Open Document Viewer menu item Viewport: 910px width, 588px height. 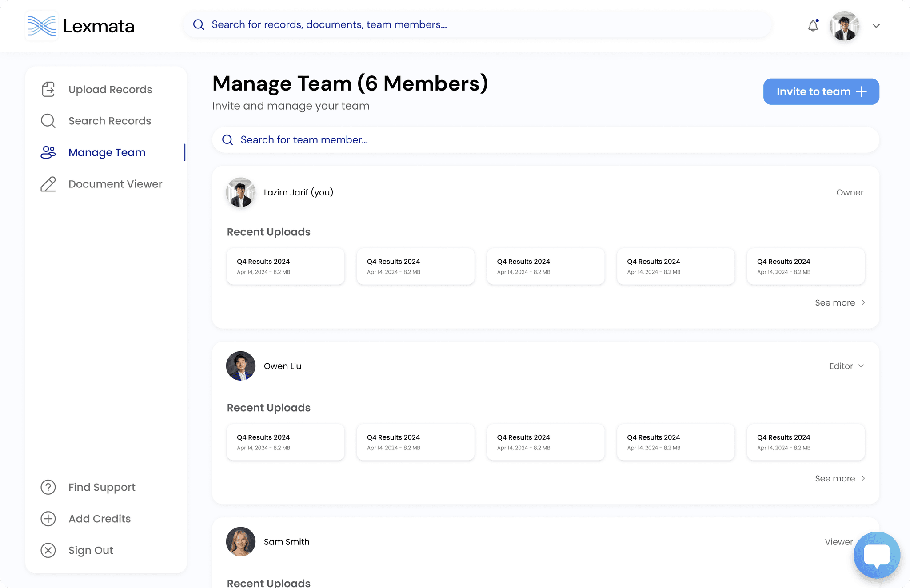click(x=115, y=184)
